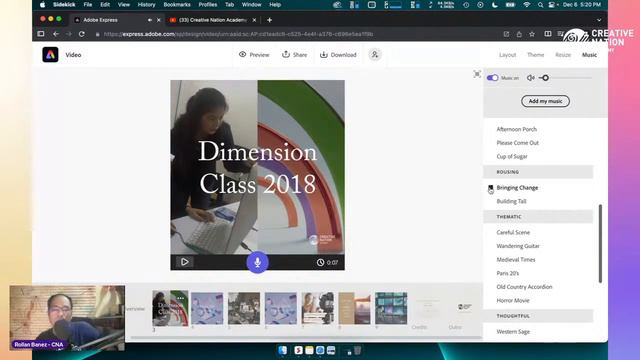The height and width of the screenshot is (360, 640).
Task: Open the Bookmarks menu
Action: click(177, 5)
